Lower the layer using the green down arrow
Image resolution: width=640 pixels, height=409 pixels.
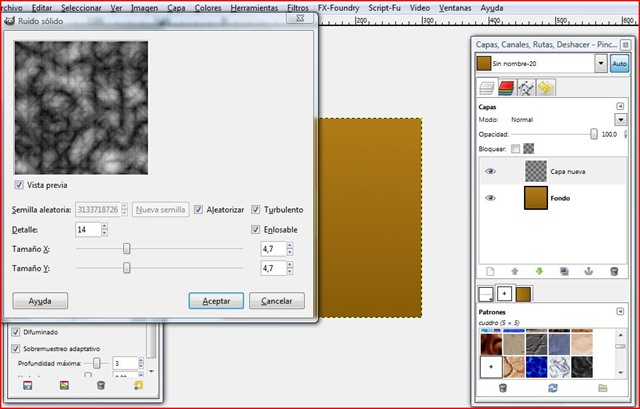pos(541,271)
